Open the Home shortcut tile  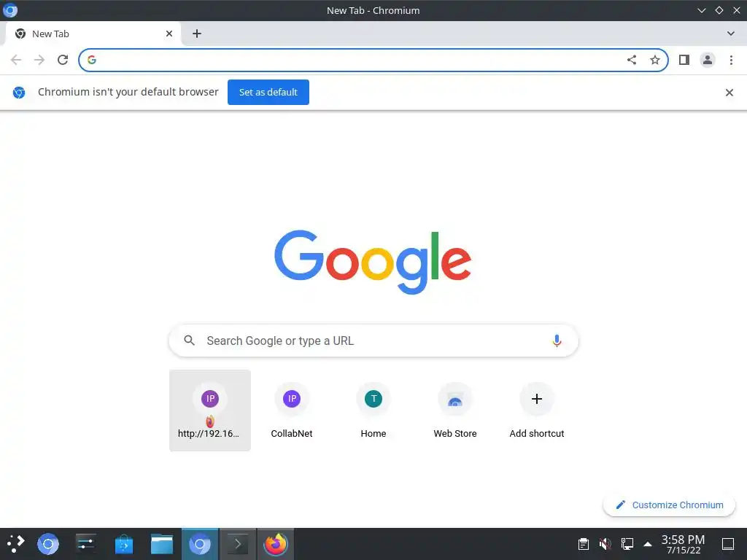pos(373,411)
